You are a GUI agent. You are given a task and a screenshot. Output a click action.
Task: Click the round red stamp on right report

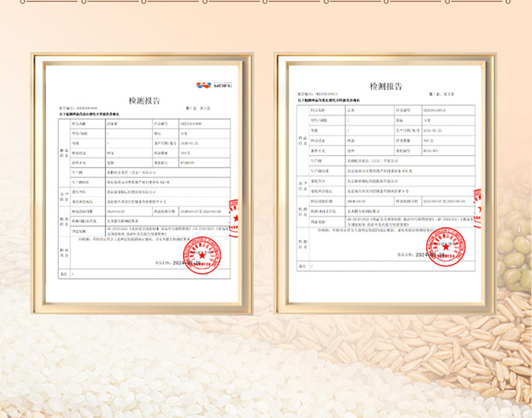[445, 249]
